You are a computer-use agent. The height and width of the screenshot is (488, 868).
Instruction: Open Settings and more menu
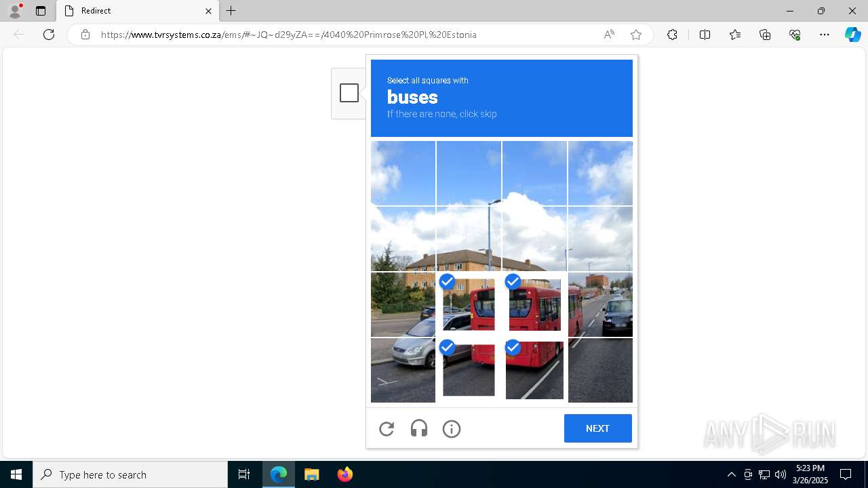[825, 35]
